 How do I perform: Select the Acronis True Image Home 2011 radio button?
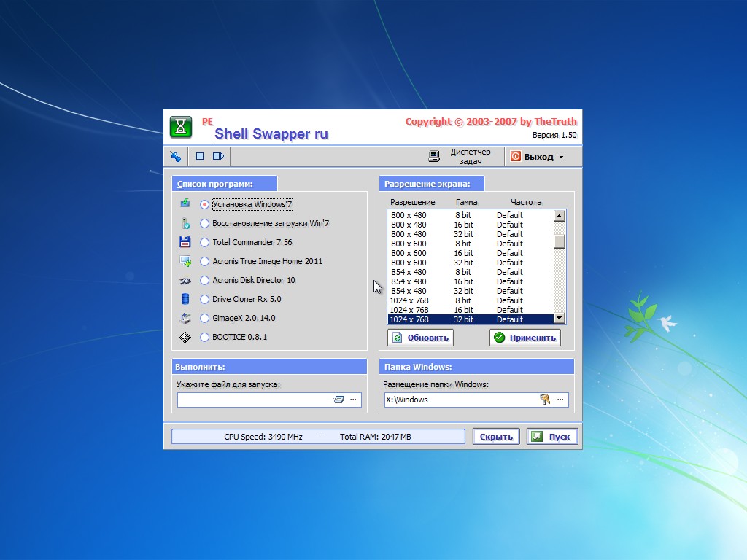(204, 262)
